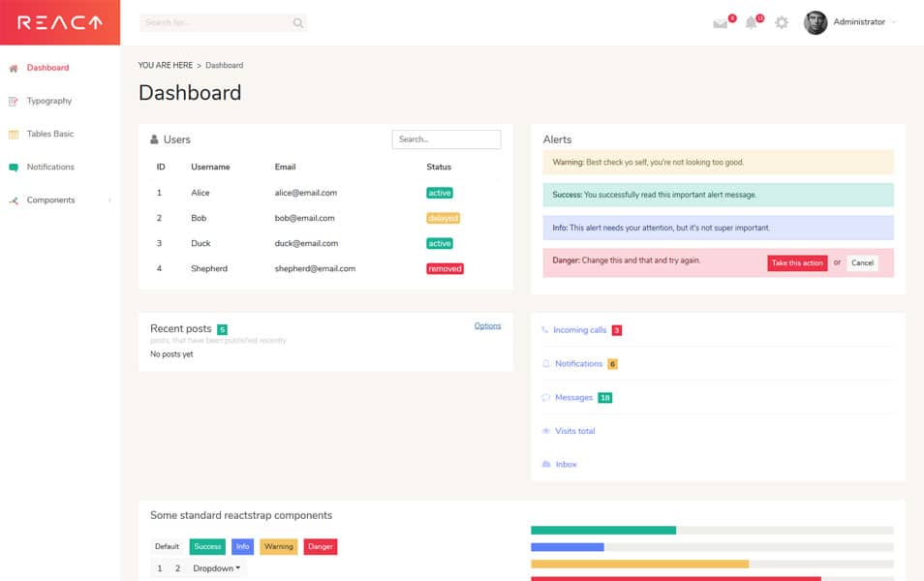Click the Typography icon in the sidebar

[x=14, y=101]
